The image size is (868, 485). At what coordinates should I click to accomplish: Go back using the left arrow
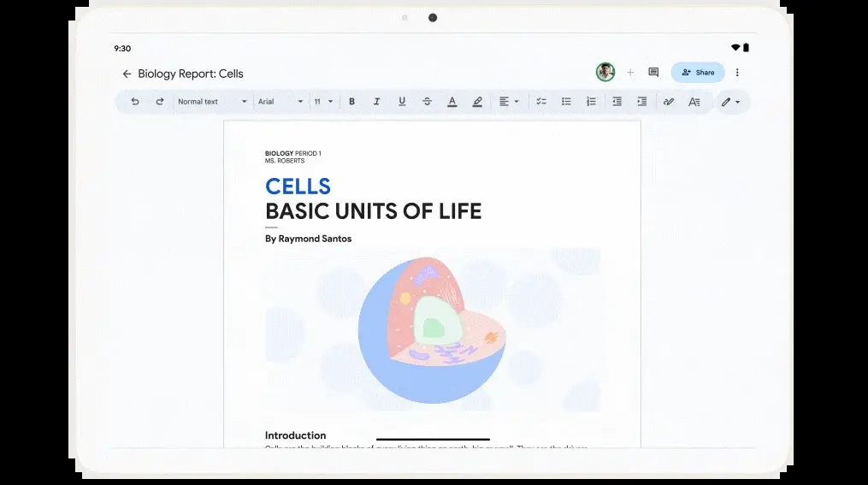click(x=127, y=74)
